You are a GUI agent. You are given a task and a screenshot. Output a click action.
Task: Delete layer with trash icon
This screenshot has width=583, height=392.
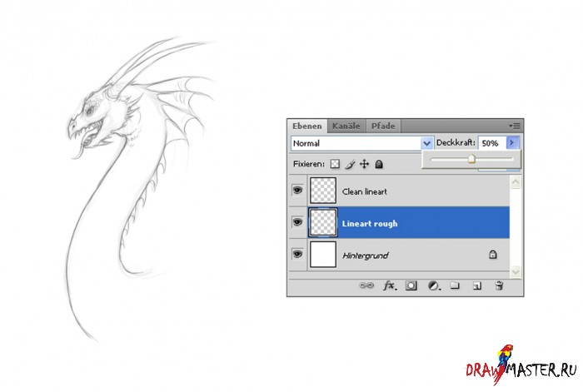(500, 285)
